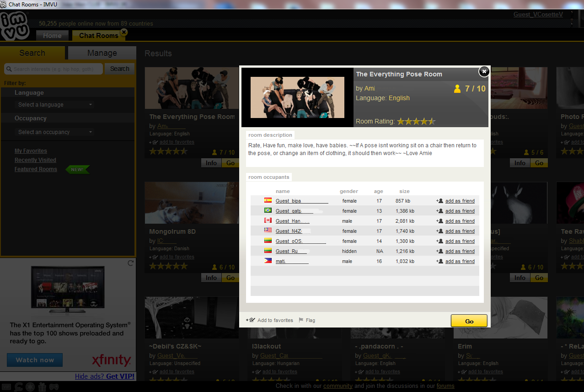584x392 pixels.
Task: Click add-friend icon in mati row
Action: coord(439,261)
